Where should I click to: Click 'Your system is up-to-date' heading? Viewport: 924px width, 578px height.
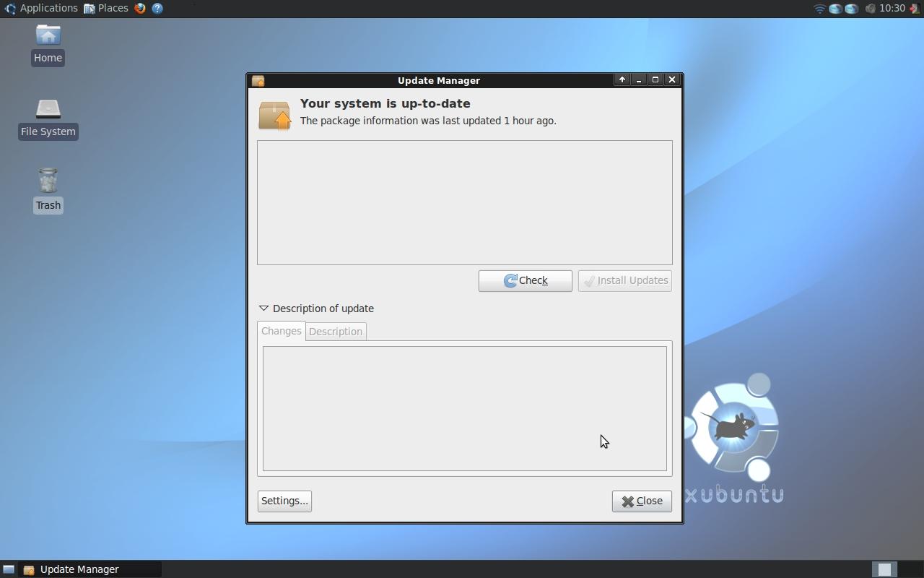coord(385,103)
